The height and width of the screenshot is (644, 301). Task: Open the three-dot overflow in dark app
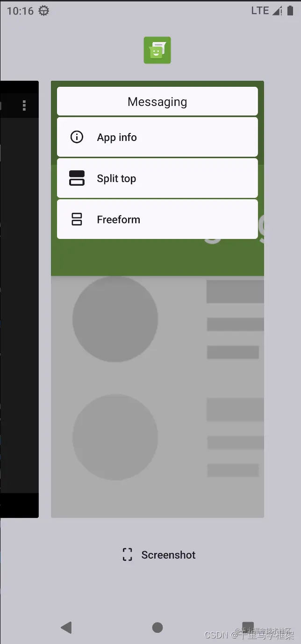[x=24, y=105]
